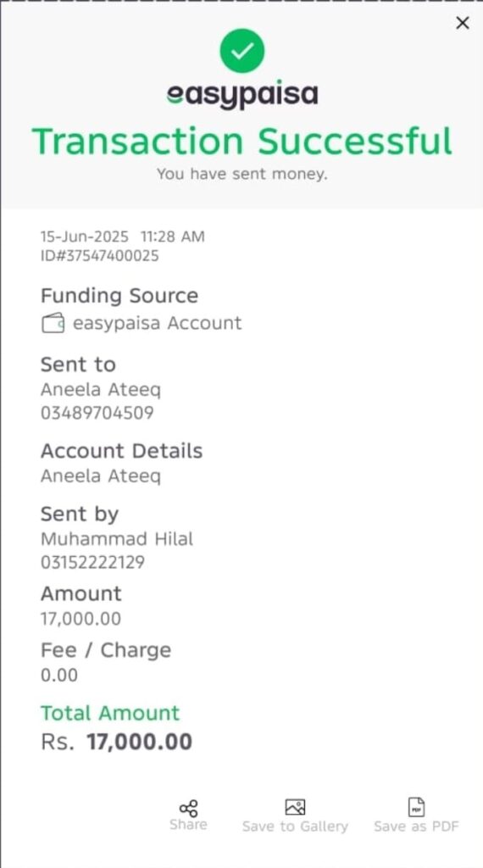Tap sender phone number 03152222129
This screenshot has width=483, height=868.
(93, 563)
